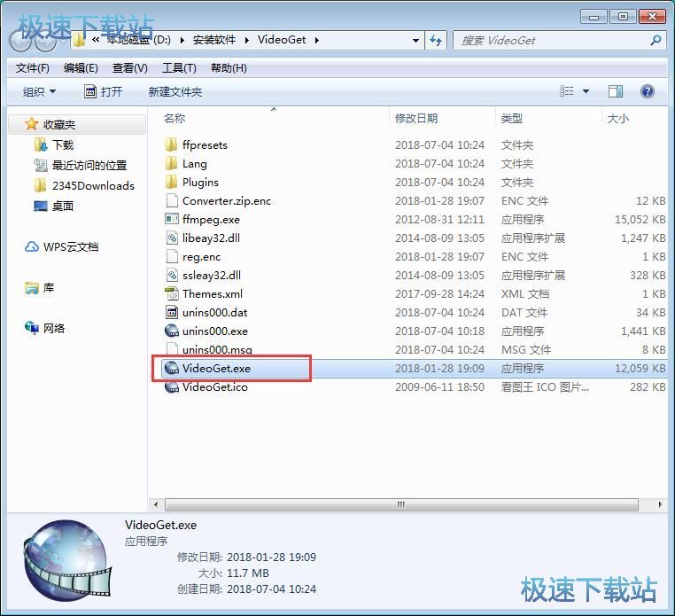Select 2345Downloads in the favorites sidebar
The width and height of the screenshot is (675, 616).
pyautogui.click(x=92, y=186)
